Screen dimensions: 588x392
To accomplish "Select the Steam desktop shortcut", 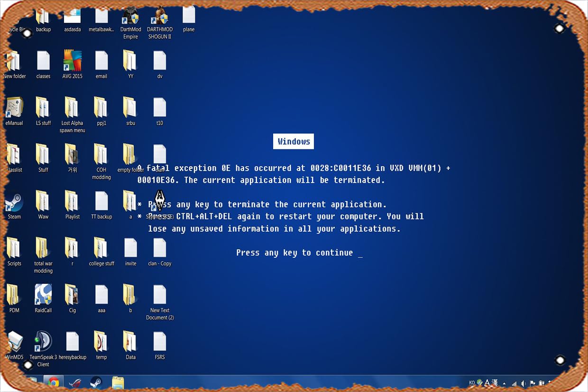I will [14, 206].
